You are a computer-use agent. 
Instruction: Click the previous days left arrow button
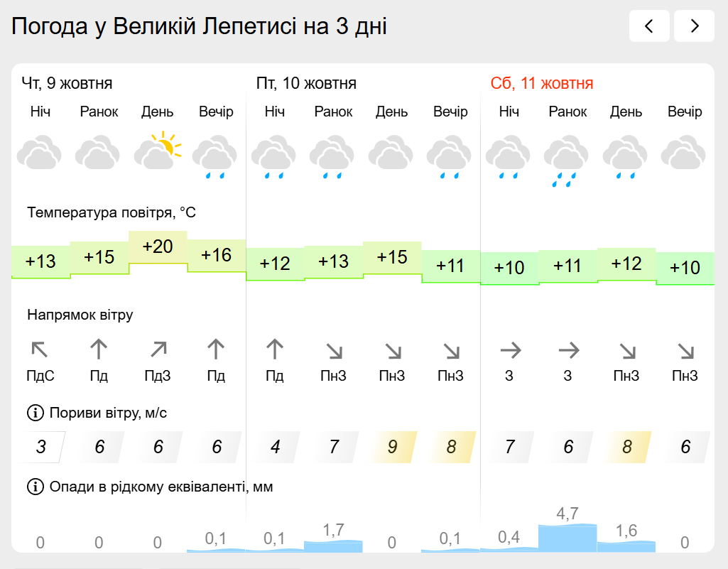point(649,26)
